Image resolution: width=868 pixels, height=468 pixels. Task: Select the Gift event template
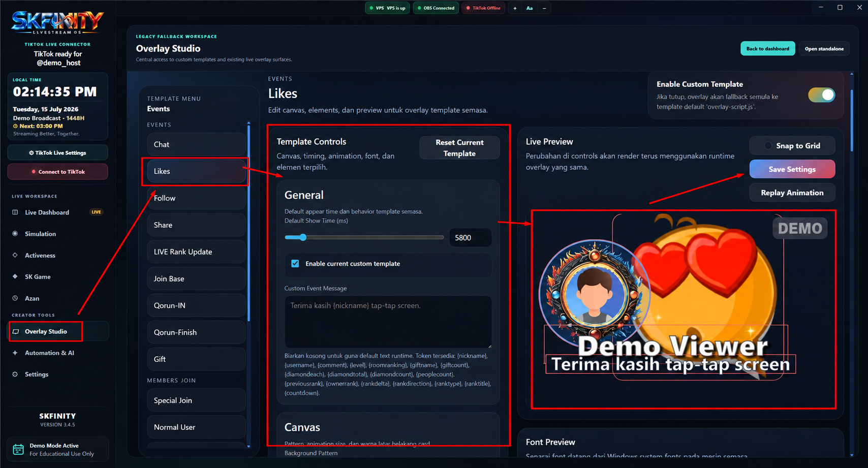point(196,359)
